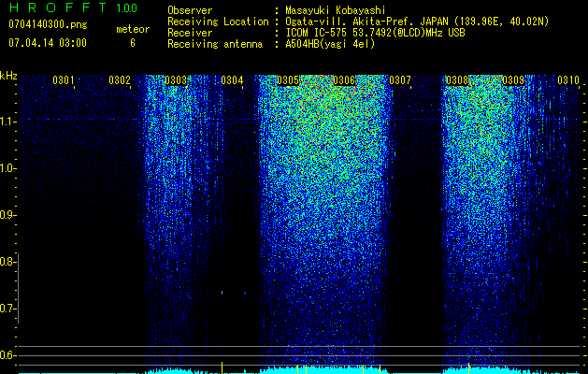588x374 pixels.
Task: Click the A504HB(yagi 4el) antenna text
Action: (x=330, y=44)
